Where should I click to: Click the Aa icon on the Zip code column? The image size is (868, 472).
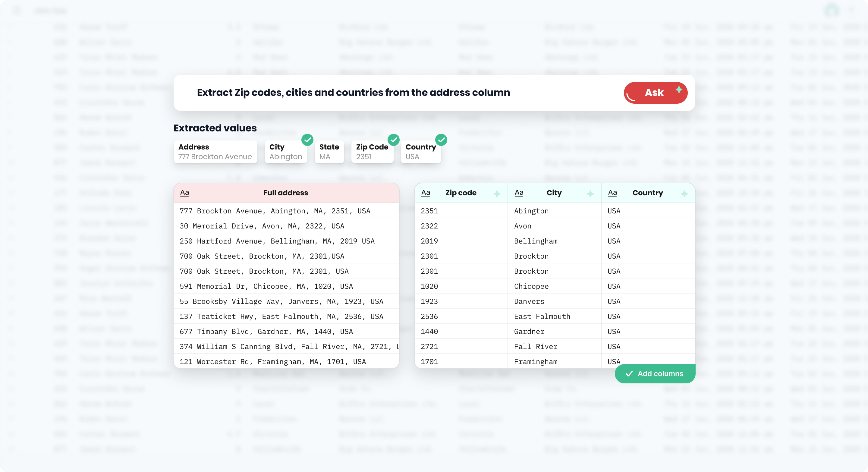[426, 193]
